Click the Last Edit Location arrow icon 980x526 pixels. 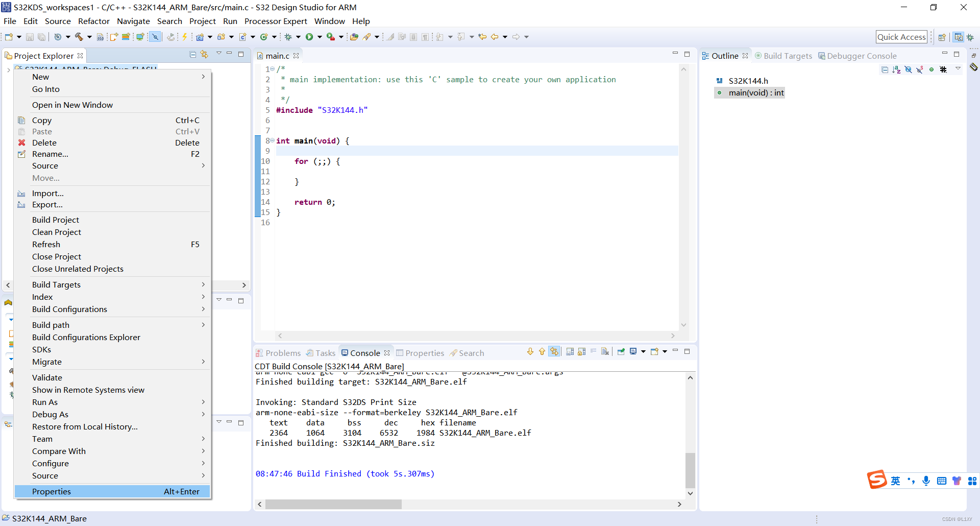tap(482, 37)
